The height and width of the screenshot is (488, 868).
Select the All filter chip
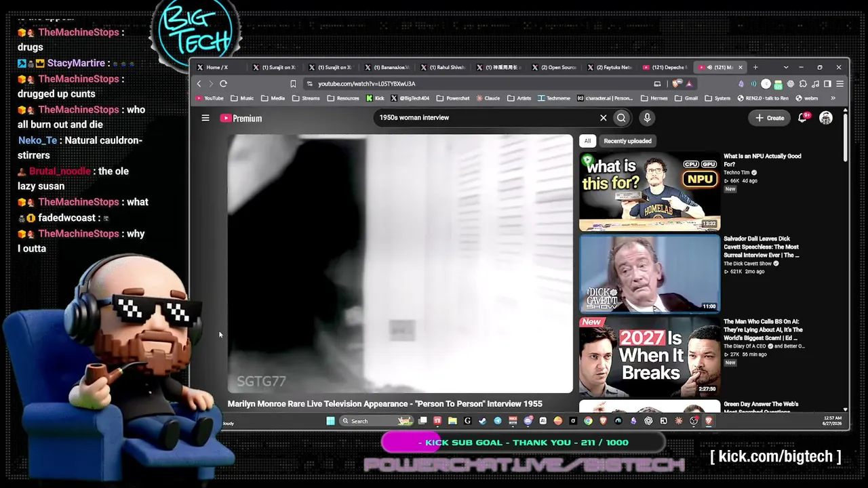point(587,141)
